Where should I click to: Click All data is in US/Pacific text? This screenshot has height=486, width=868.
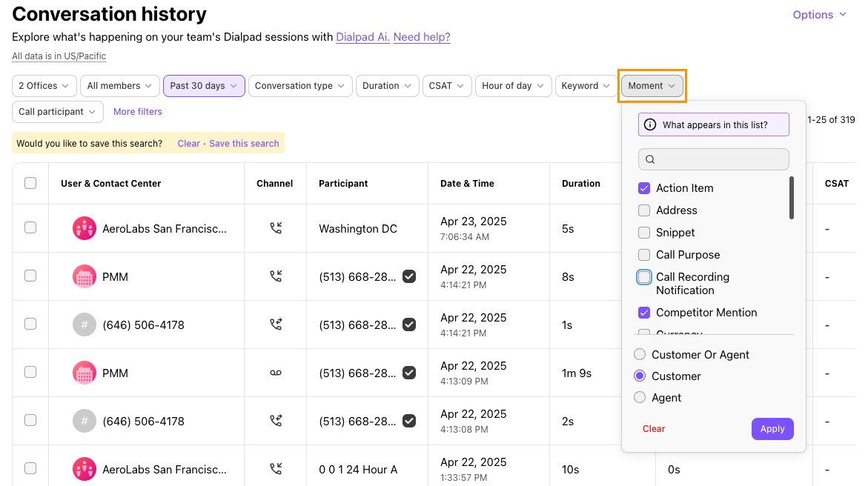pos(59,56)
